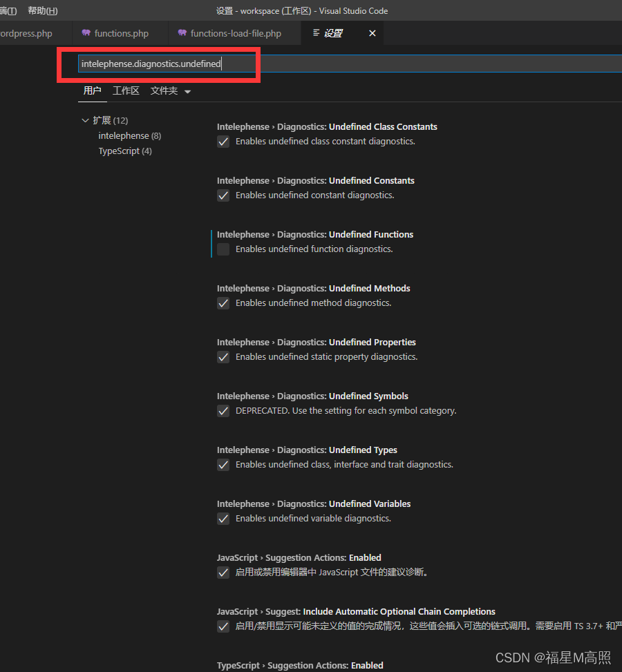Click 'Enables undefined function diagnostics.' description
Image resolution: width=622 pixels, height=672 pixels.
click(314, 249)
